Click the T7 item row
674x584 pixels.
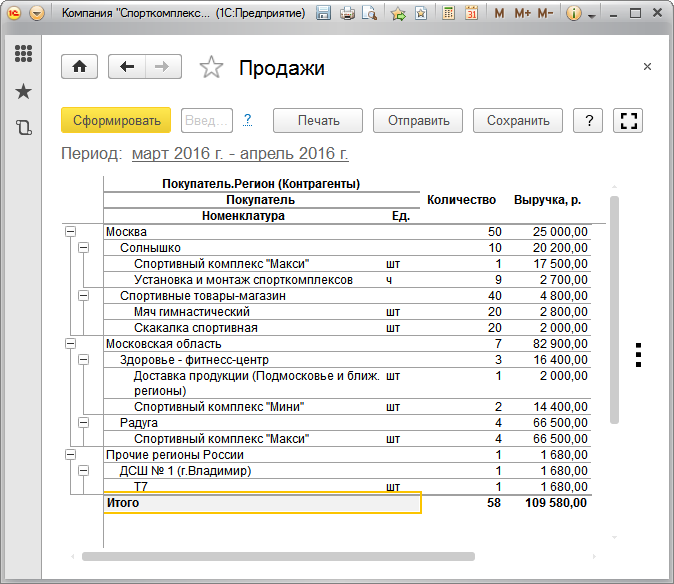(347, 486)
